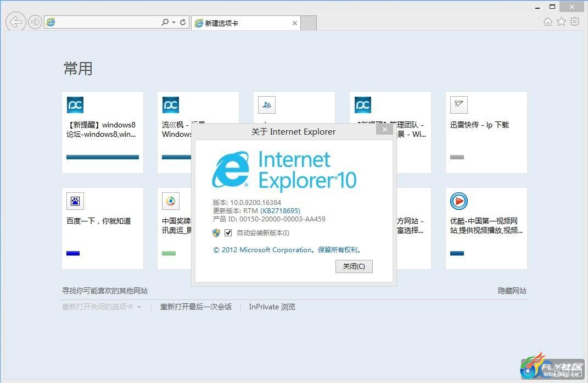This screenshot has width=588, height=383.
Task: Open the windows8 论坛 tile by its PC icon
Action: point(75,105)
